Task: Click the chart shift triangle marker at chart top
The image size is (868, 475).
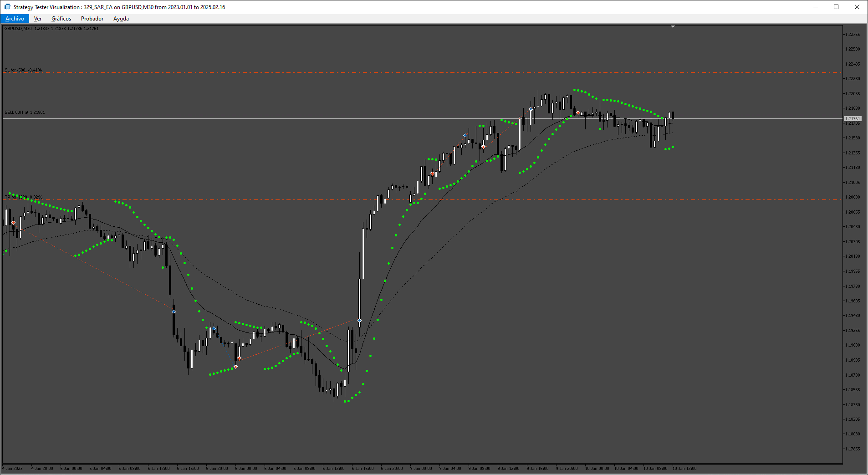Action: point(673,27)
